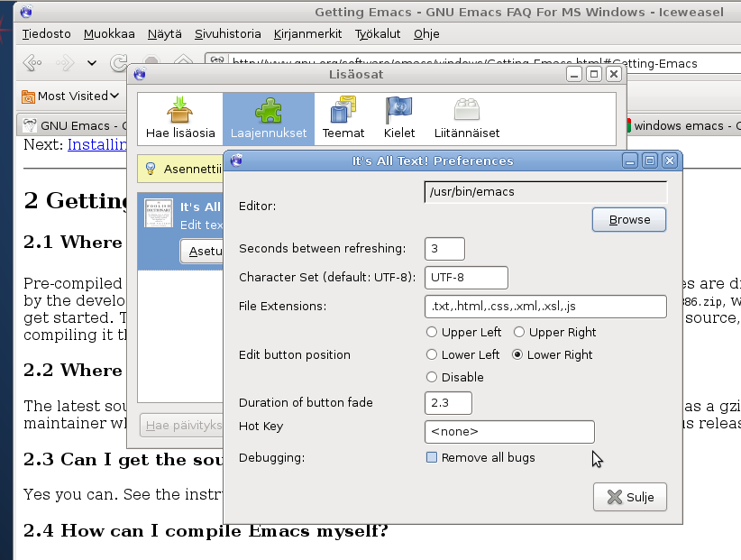Click the Seconds between refreshing field
The width and height of the screenshot is (741, 560).
tap(444, 249)
